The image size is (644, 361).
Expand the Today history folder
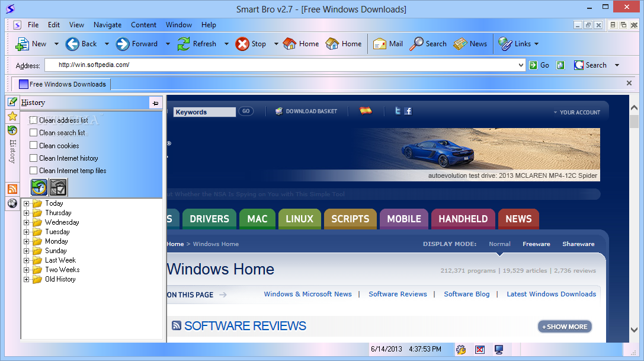point(26,203)
